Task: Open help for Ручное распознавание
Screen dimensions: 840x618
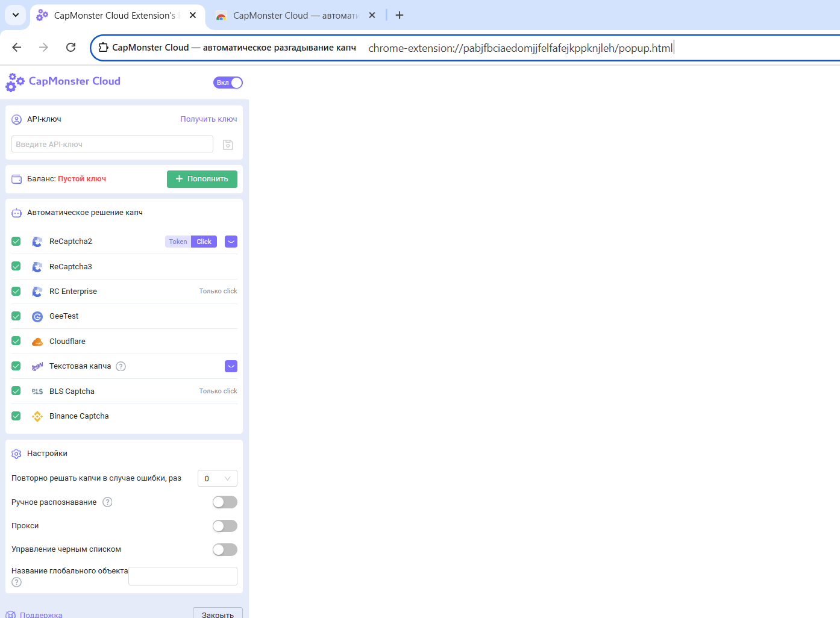Action: tap(107, 502)
